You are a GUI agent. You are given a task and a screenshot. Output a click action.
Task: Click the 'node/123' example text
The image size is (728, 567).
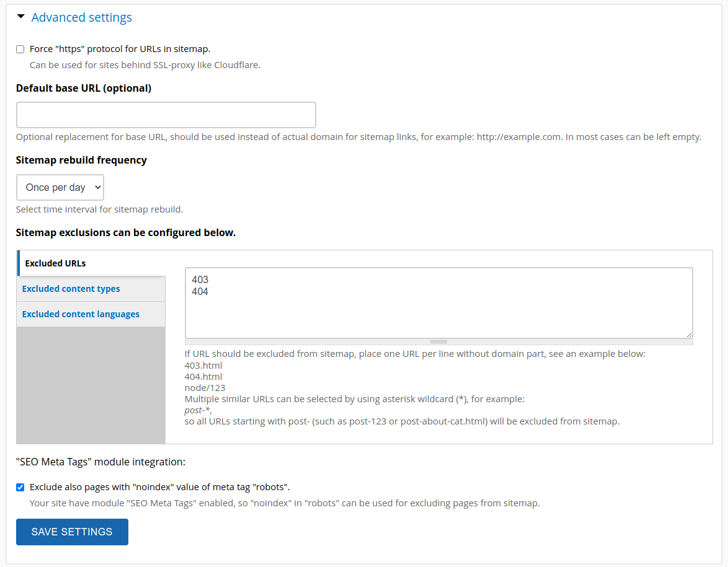[x=205, y=388]
